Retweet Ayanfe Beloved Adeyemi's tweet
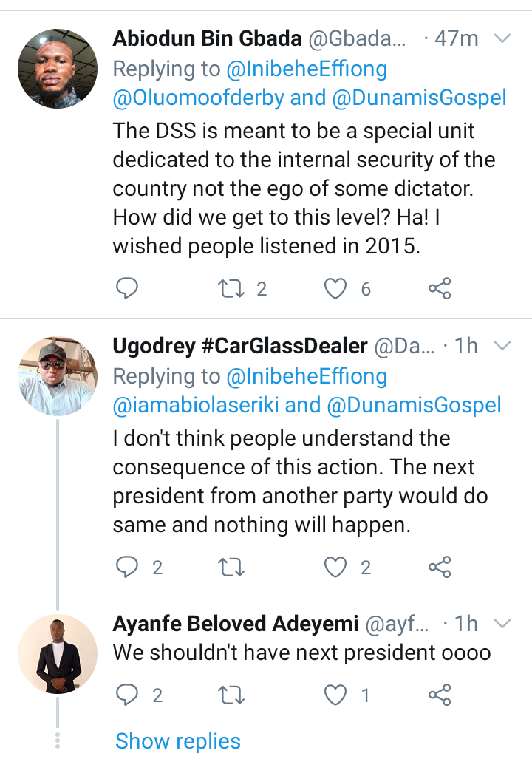 point(231,695)
